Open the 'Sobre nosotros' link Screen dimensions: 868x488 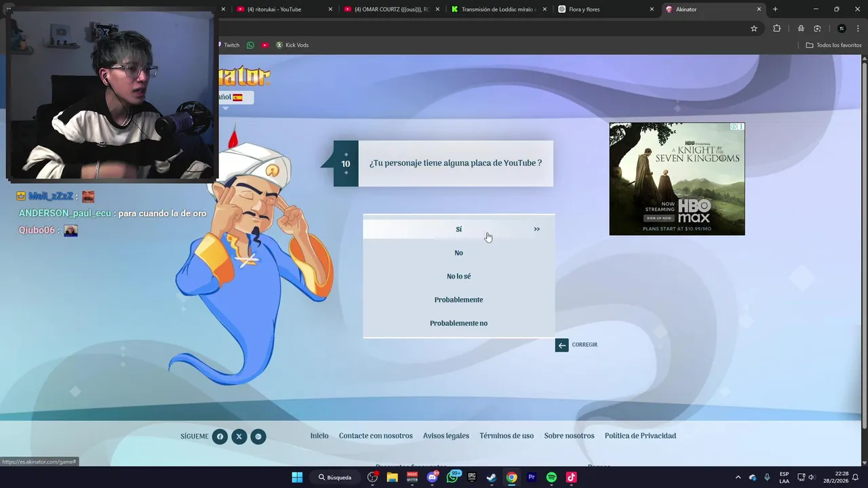(x=569, y=436)
